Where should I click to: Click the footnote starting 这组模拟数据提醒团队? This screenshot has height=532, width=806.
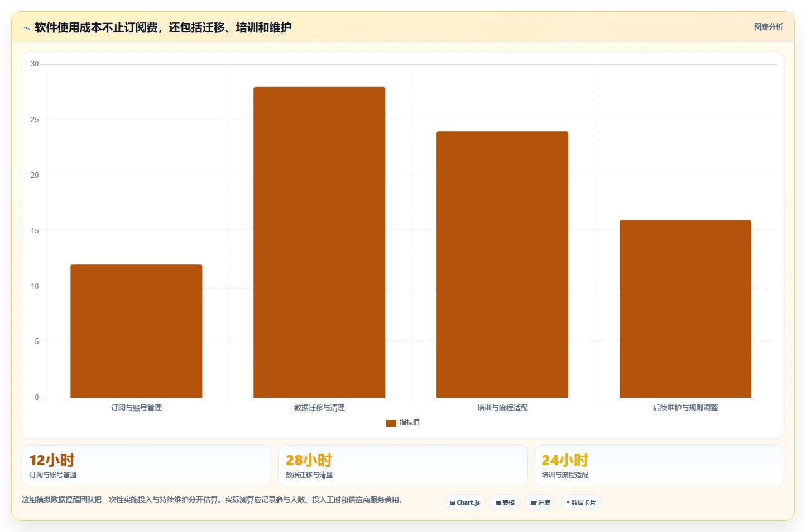[x=212, y=500]
